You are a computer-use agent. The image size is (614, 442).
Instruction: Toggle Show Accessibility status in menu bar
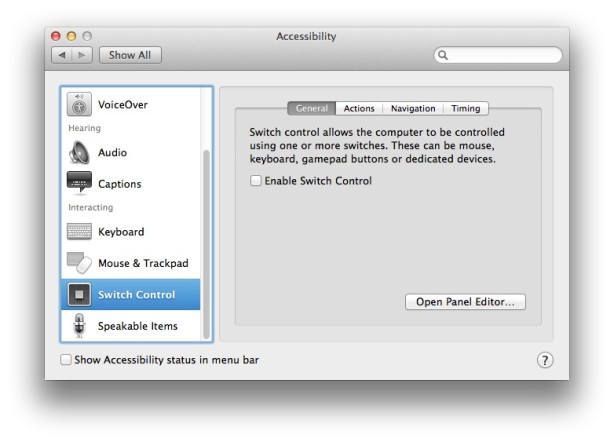(66, 359)
